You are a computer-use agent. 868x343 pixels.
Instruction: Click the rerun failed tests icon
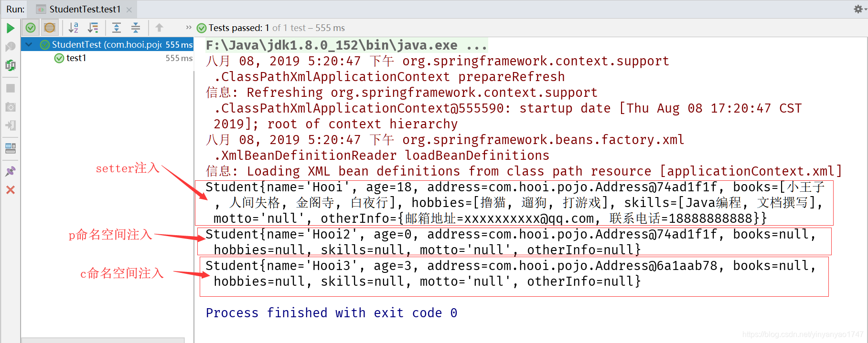point(10,46)
